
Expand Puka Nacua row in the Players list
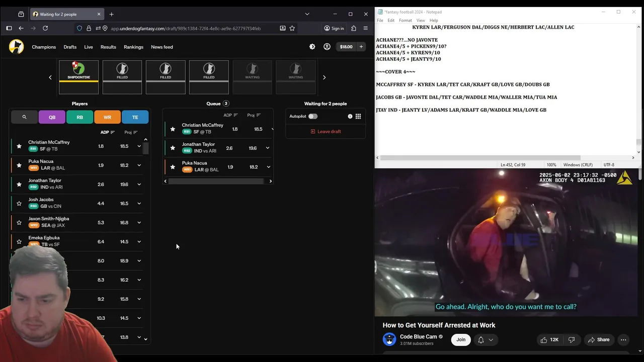click(139, 165)
